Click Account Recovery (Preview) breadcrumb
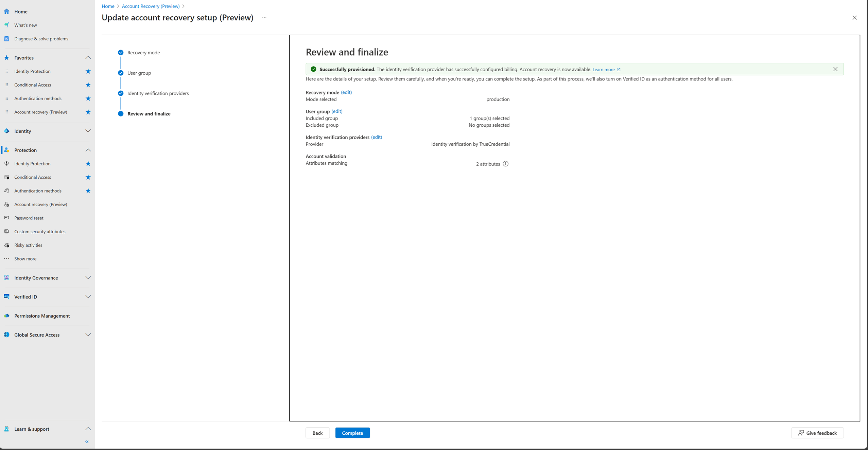This screenshot has height=450, width=868. click(x=151, y=6)
